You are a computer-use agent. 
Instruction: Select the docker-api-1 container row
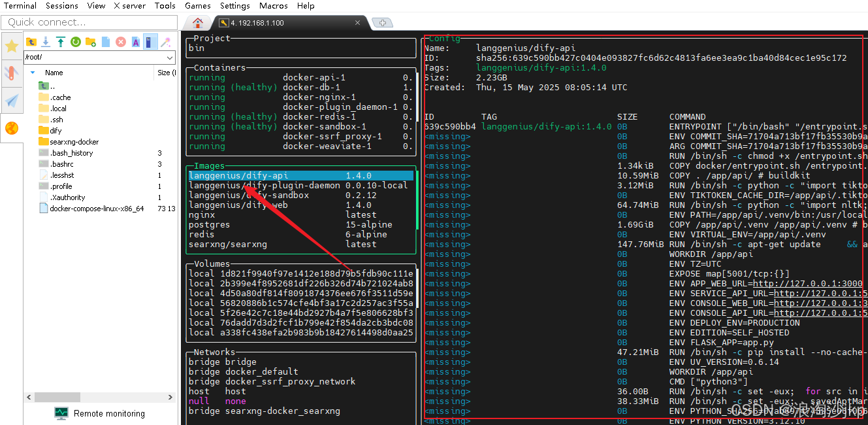tap(301, 78)
